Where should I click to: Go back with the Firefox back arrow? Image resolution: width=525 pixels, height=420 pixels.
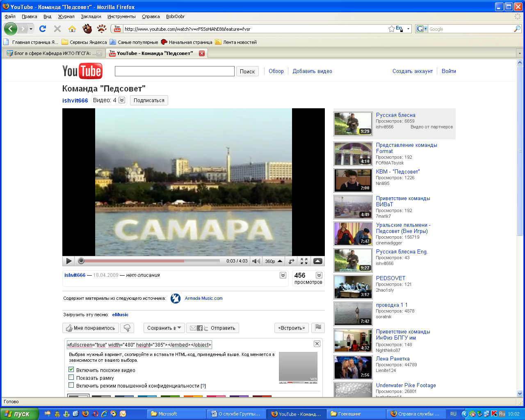click(11, 29)
